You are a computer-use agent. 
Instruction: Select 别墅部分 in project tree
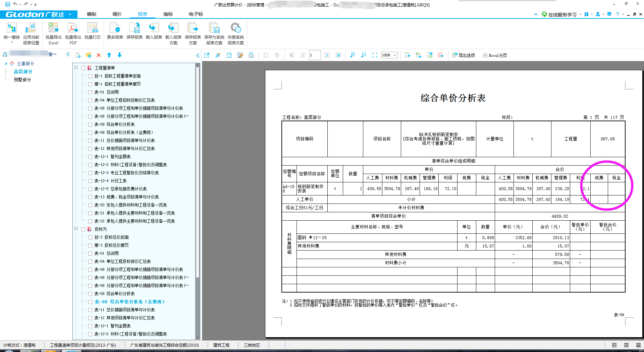coord(22,80)
